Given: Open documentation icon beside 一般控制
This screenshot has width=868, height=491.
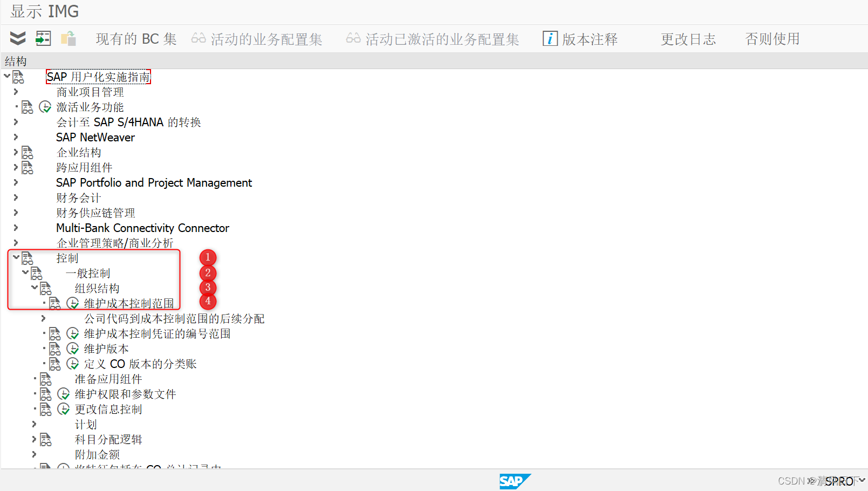Looking at the screenshot, I should point(37,274).
